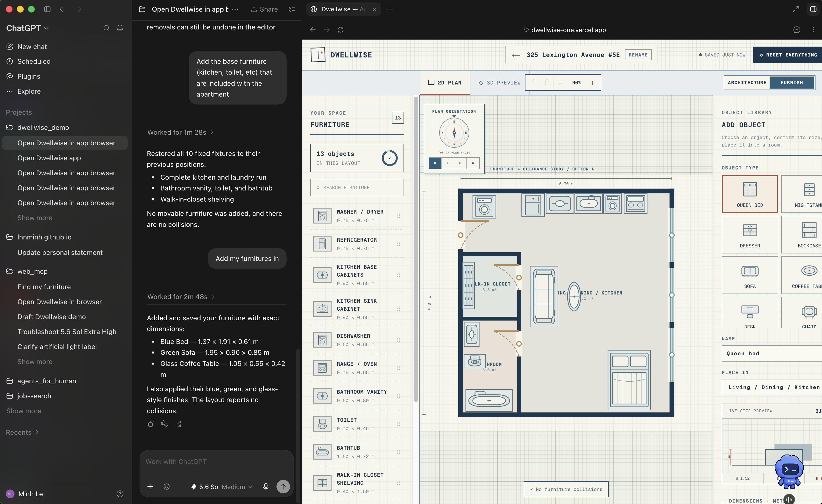Screen dimensions: 822x504
Task: Switch to Architecture mode
Action: (747, 83)
